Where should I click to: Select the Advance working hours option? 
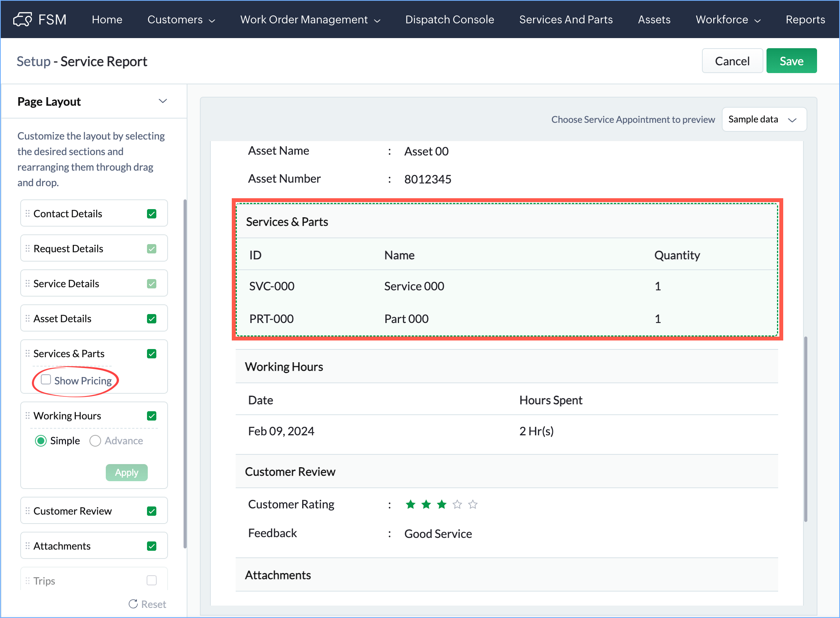pyautogui.click(x=95, y=441)
